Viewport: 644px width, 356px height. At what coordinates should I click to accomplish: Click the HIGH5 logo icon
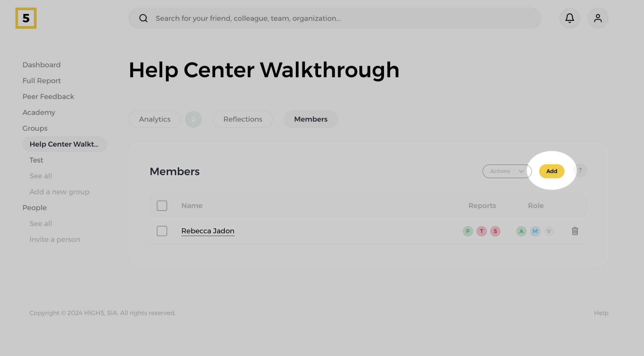(26, 18)
